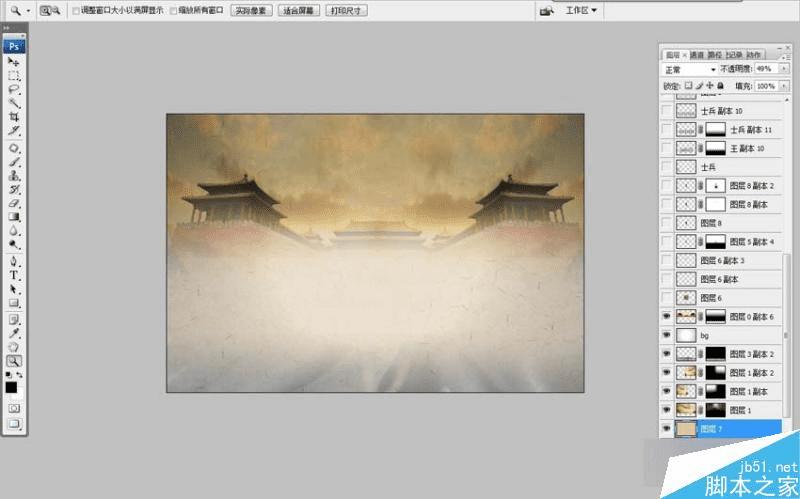The width and height of the screenshot is (800, 499).
Task: Select the Crop tool
Action: [x=14, y=117]
